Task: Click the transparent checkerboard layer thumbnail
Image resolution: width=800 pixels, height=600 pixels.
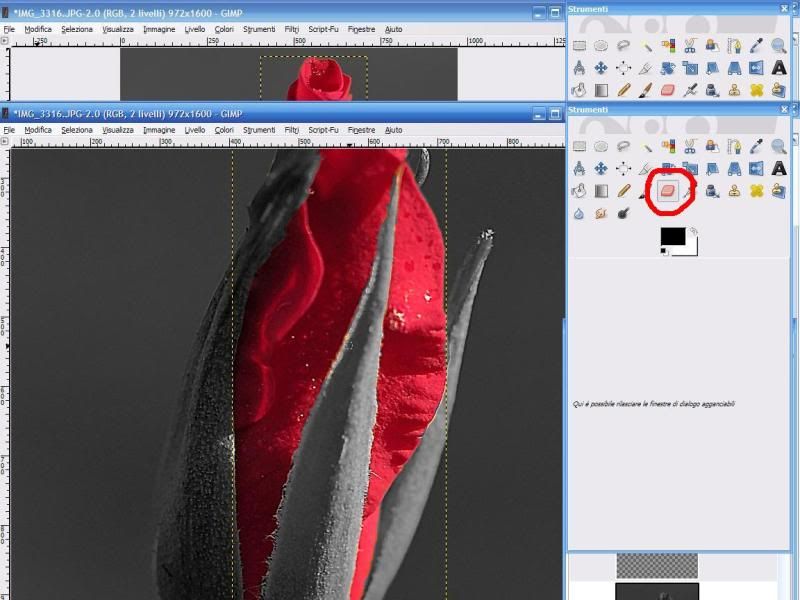Action: 657,566
